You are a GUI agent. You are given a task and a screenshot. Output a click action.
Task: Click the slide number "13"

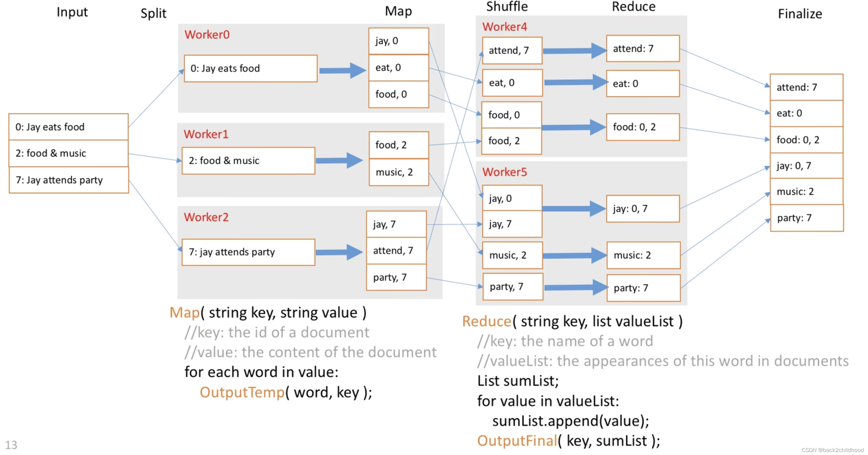tap(11, 445)
